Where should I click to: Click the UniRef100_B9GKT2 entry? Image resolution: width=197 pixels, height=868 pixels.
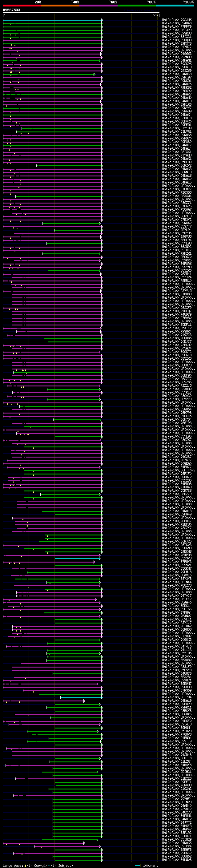[177, 352]
